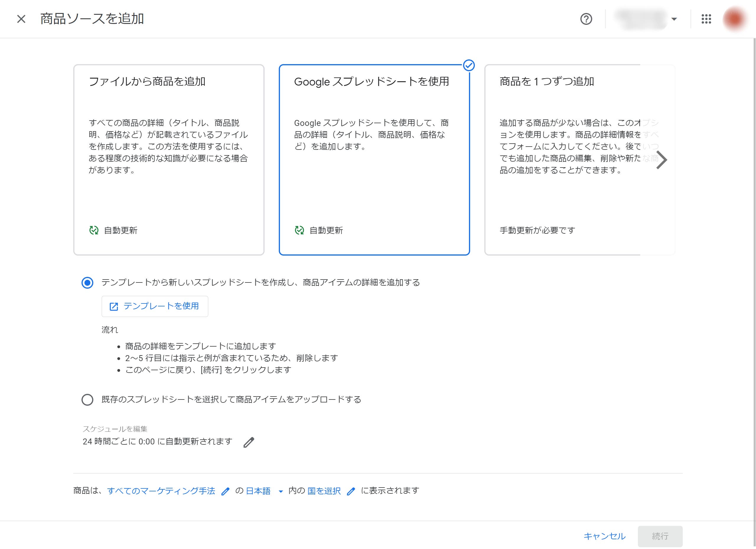Expand the account selector dropdown arrow
The image size is (756, 549).
coord(674,19)
